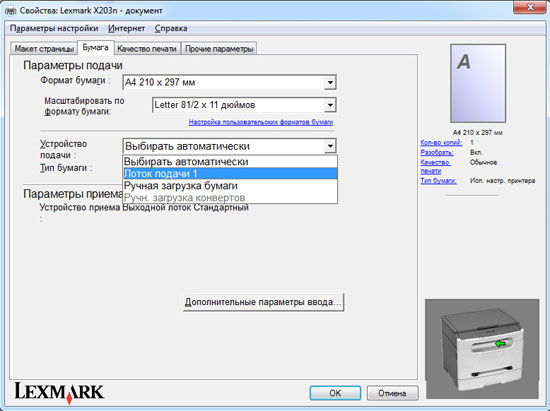The height and width of the screenshot is (411, 550).
Task: Click the printer icon in title bar
Action: [11, 11]
